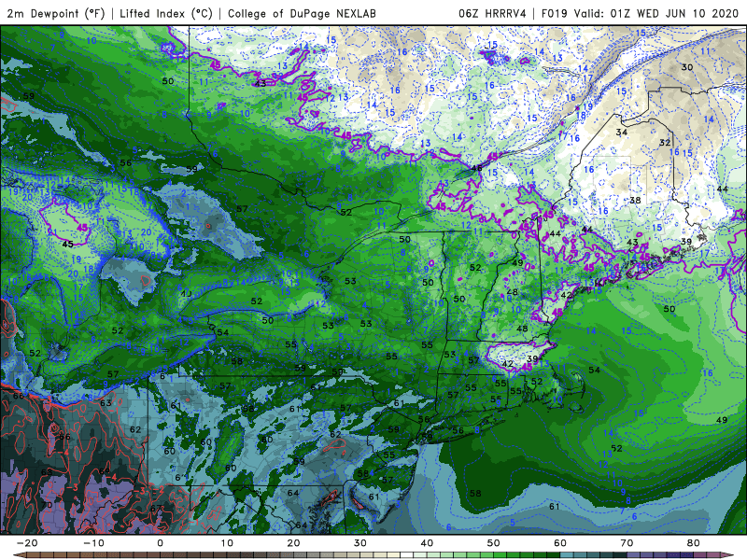
Task: Click the black '67' dewpoint value on the map
Action: click(x=156, y=509)
